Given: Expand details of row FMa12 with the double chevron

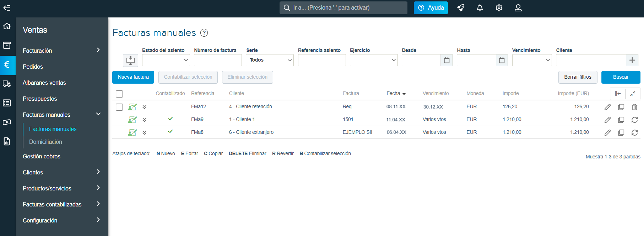Looking at the screenshot, I should (145, 107).
